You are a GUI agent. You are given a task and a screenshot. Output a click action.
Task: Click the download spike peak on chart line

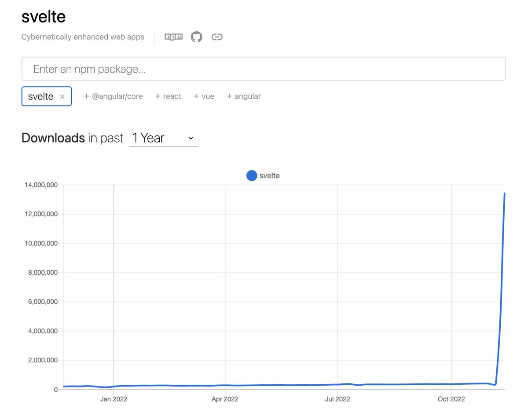tap(504, 194)
